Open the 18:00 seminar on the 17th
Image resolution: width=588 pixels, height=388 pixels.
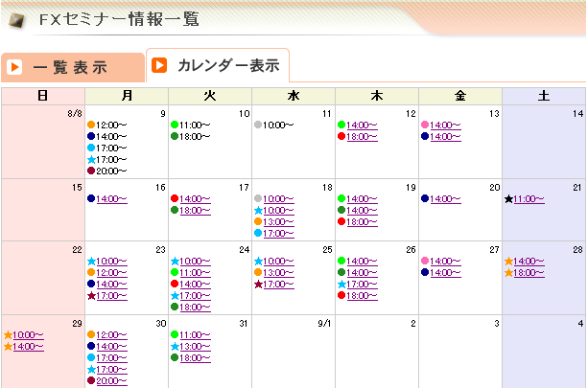pos(195,211)
